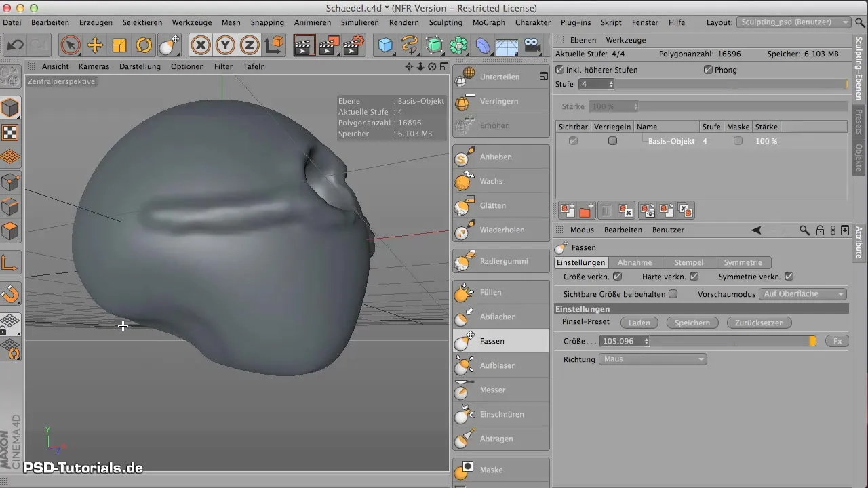Open the Layout Sculpting_psd dropdown
This screenshot has height=488, width=868.
tap(793, 22)
